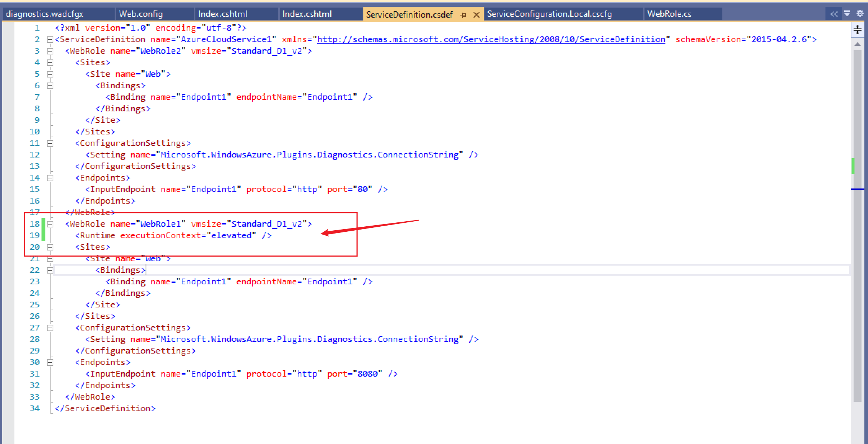This screenshot has width=868, height=444.
Task: Open the Web.config tab
Action: (x=141, y=14)
